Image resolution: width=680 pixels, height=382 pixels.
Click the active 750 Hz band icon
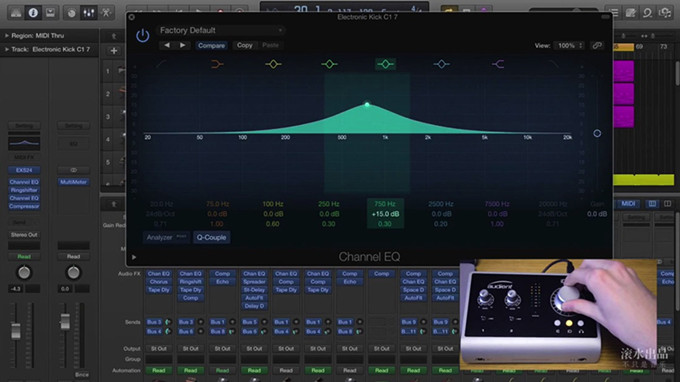coord(385,64)
